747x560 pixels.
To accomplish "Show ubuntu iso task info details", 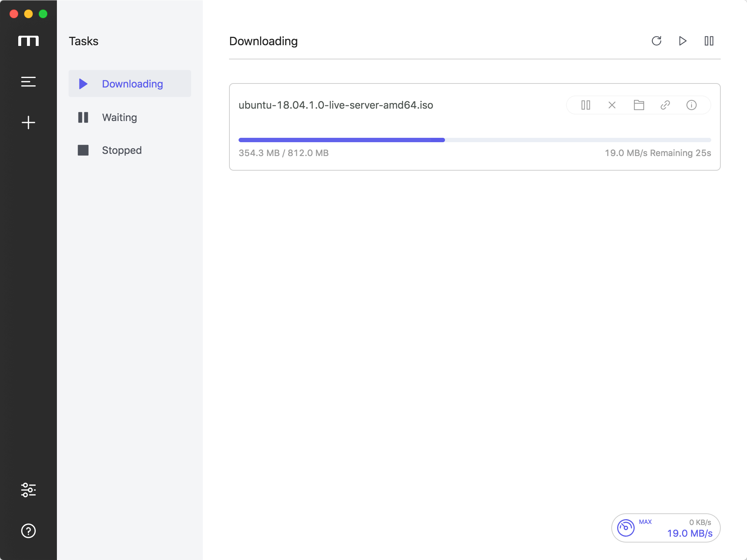I will 692,105.
